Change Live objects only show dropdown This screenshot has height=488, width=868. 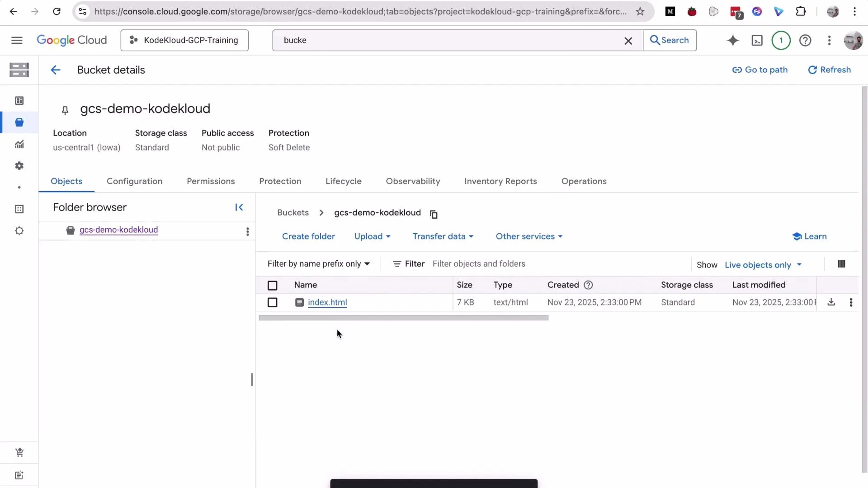point(763,265)
